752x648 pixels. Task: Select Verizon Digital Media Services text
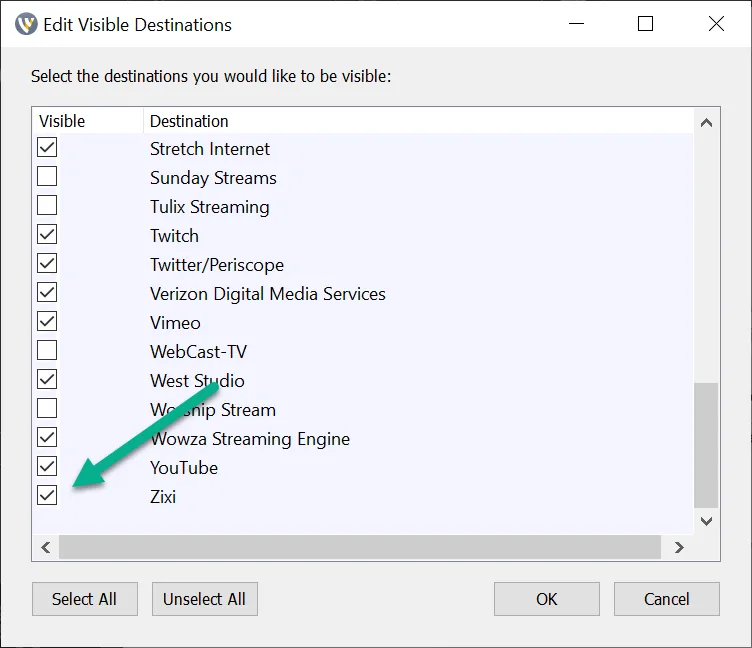pyautogui.click(x=268, y=294)
